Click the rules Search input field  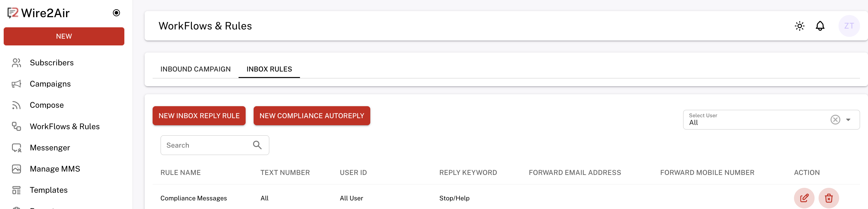coord(207,145)
